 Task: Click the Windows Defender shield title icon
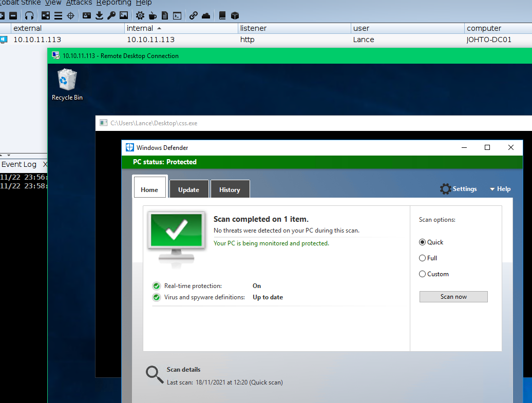[x=129, y=147]
